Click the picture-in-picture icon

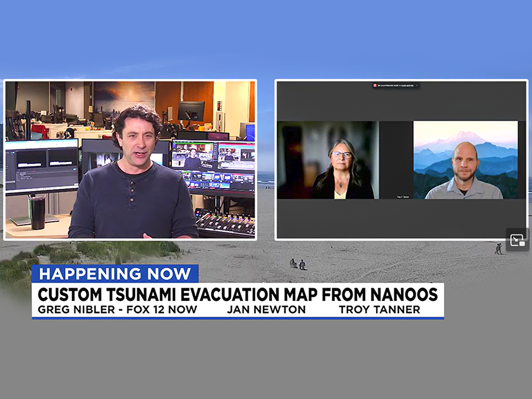point(517,240)
